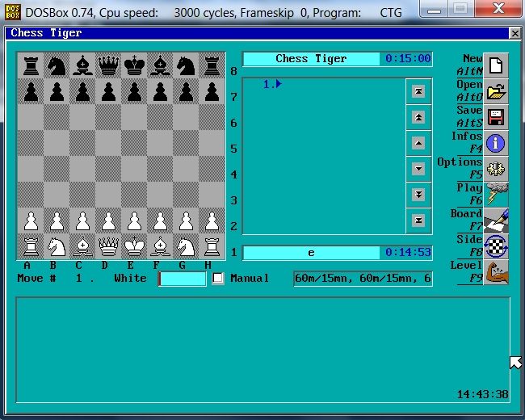Open the Infos blue circle icon
525x420 pixels.
click(x=496, y=143)
